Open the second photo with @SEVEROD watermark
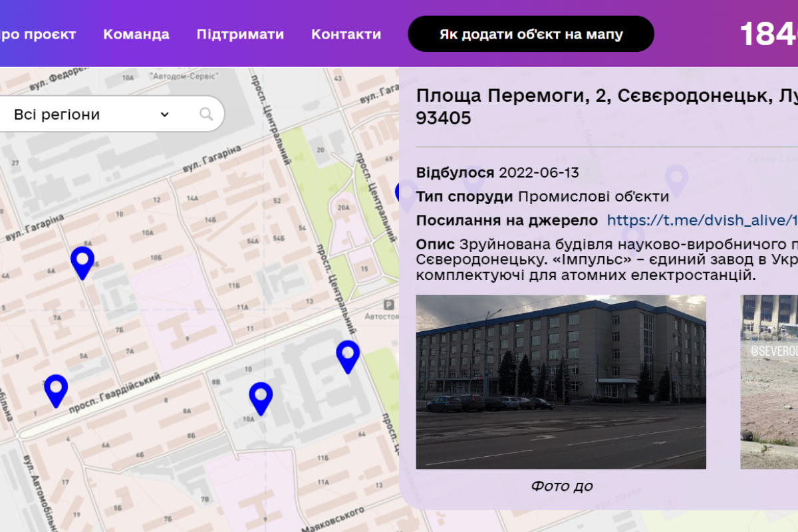Viewport: 798px width, 532px height. (x=769, y=382)
